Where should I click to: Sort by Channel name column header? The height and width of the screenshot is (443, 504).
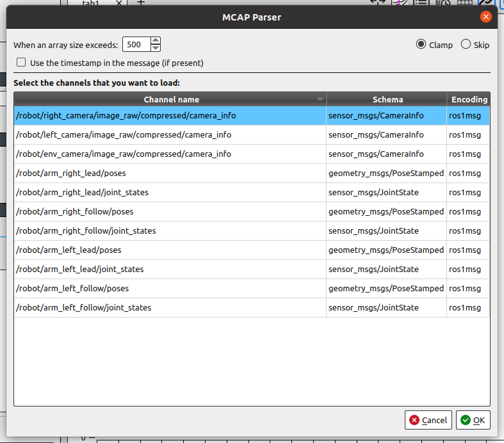(x=170, y=99)
